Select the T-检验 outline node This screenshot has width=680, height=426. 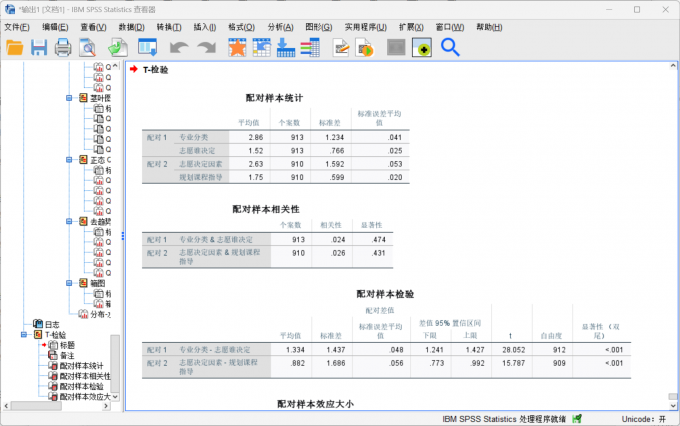click(55, 334)
